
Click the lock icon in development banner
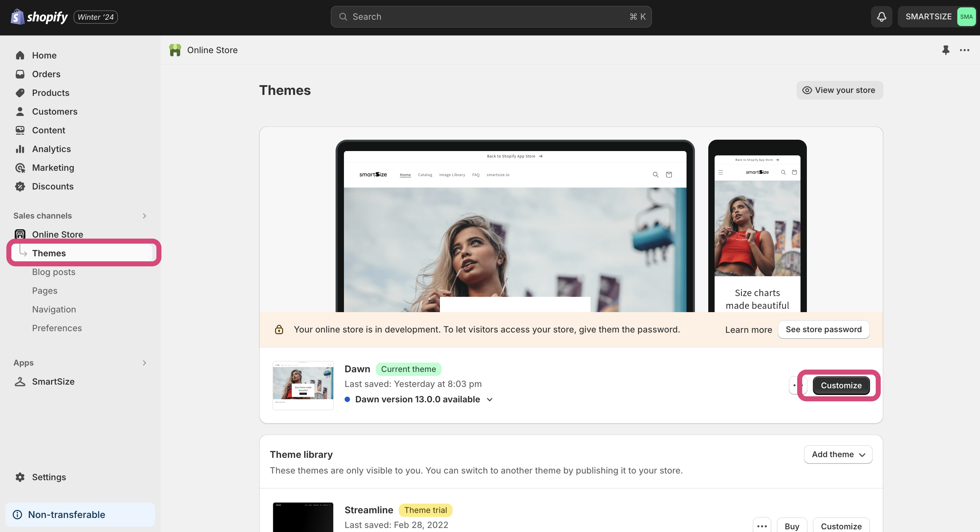point(279,329)
